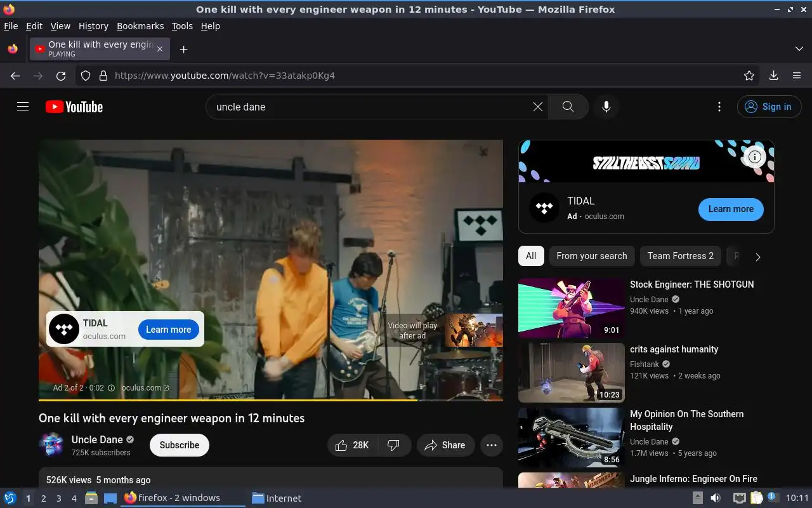Open the Stock Engineer: THE SHOTGUN thumbnail
The image size is (812, 508).
point(572,308)
